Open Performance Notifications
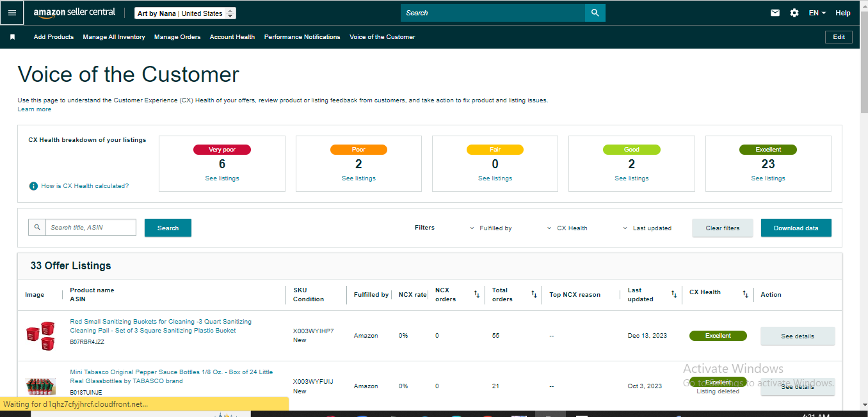The width and height of the screenshot is (868, 417). (x=302, y=37)
